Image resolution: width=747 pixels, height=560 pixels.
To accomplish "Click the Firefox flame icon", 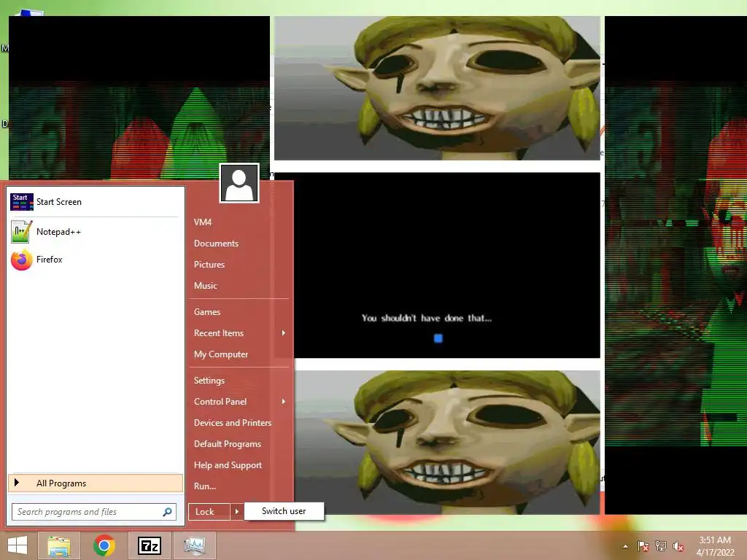I will (21, 260).
